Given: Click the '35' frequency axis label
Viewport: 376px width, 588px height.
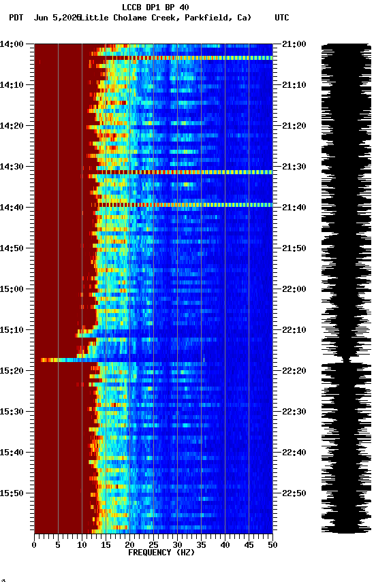Looking at the screenshot, I should (201, 545).
